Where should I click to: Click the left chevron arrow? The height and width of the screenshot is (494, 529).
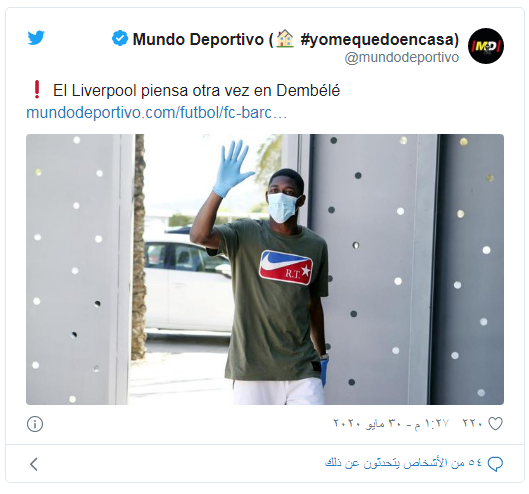[x=34, y=464]
